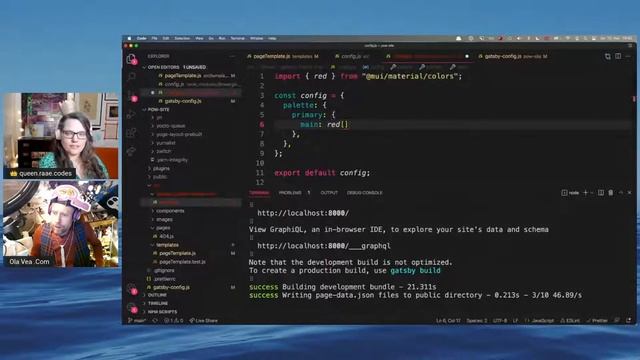
Task: Click the sync changes icon in the status bar
Action: tap(155, 320)
